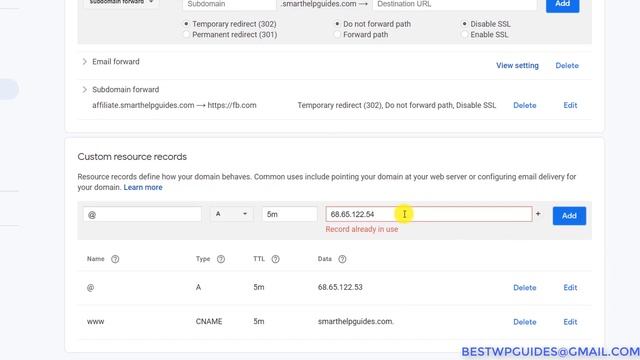Click the Destination URL field
The height and width of the screenshot is (360, 640).
tap(455, 5)
